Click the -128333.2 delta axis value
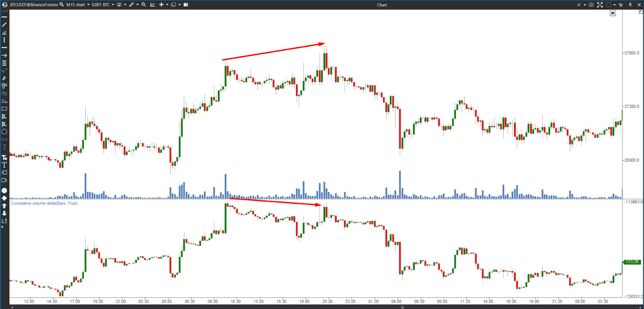The image size is (644, 309). (x=634, y=296)
